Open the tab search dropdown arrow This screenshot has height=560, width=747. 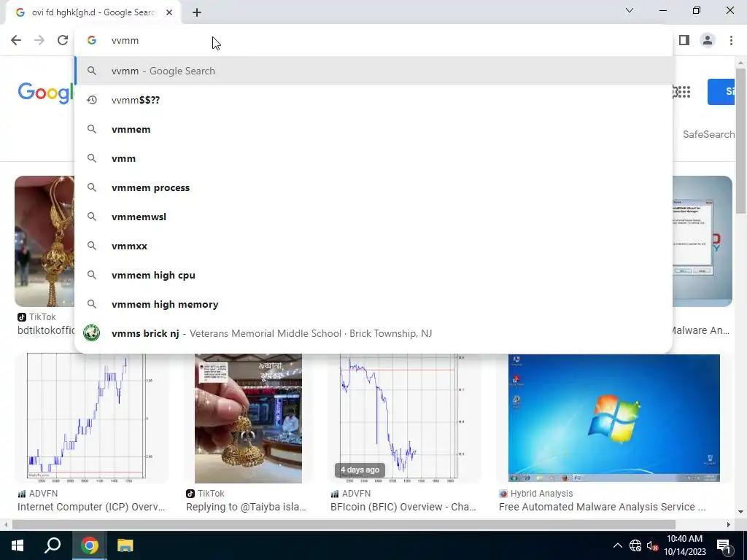tap(629, 10)
